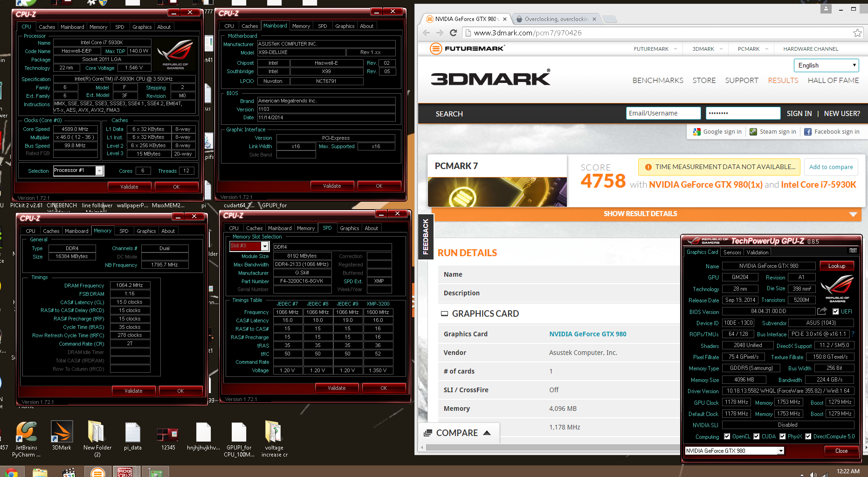
Task: Click the Add to compare button
Action: tap(831, 167)
